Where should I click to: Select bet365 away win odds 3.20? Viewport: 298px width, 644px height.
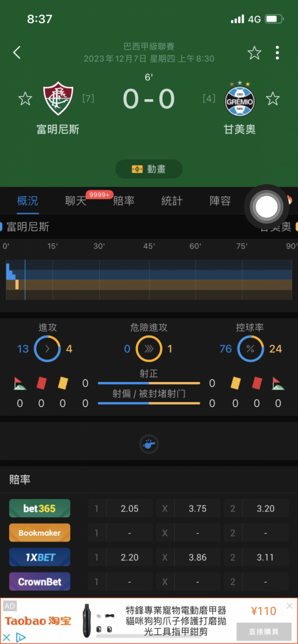(x=266, y=509)
